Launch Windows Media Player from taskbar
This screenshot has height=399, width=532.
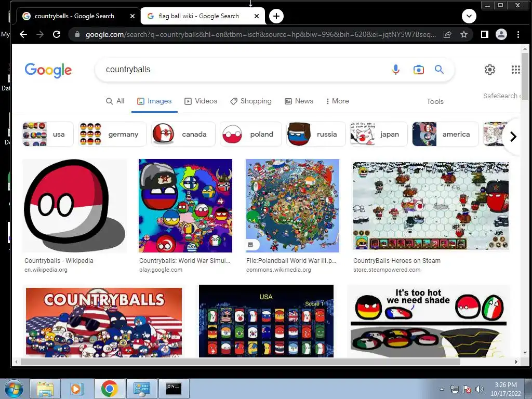(77, 389)
